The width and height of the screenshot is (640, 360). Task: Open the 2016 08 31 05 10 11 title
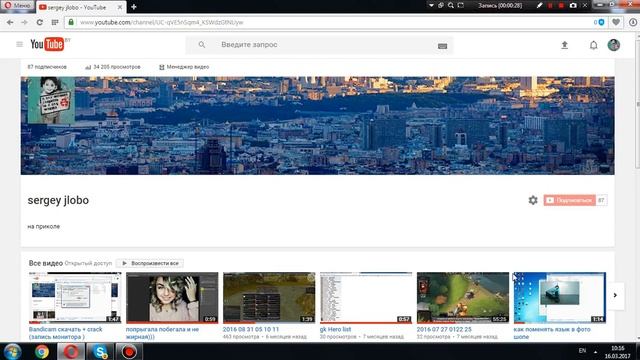click(x=251, y=329)
